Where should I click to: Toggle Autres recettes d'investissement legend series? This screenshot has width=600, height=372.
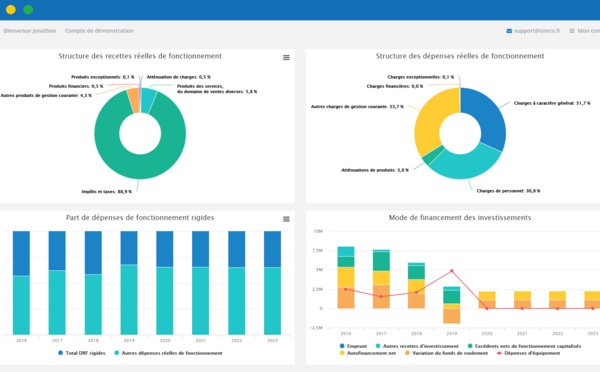point(417,346)
